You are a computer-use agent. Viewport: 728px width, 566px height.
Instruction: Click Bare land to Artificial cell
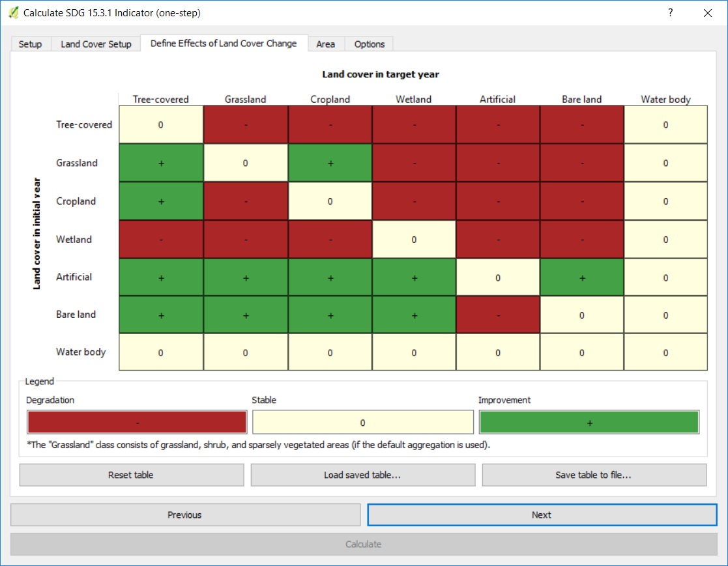click(x=498, y=315)
